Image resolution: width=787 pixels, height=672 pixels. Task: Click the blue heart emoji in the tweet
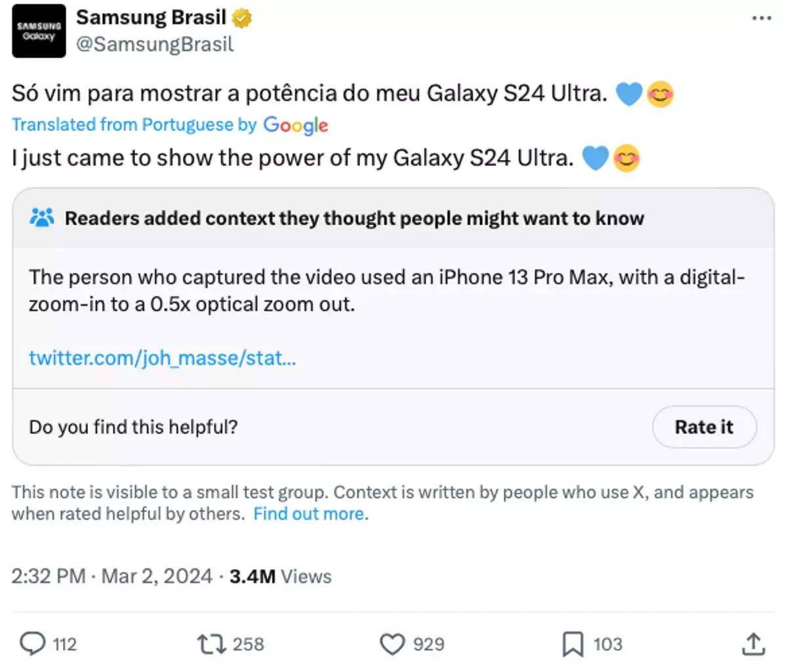coord(628,93)
